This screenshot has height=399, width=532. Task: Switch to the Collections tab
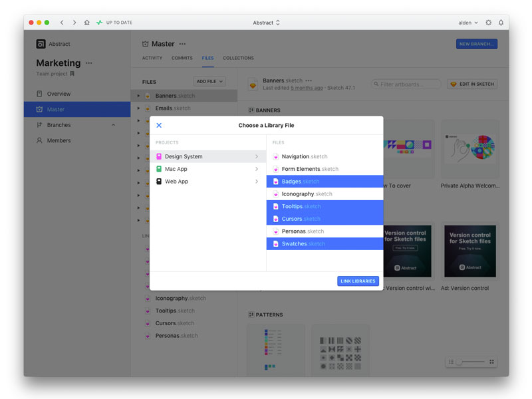[x=238, y=58]
